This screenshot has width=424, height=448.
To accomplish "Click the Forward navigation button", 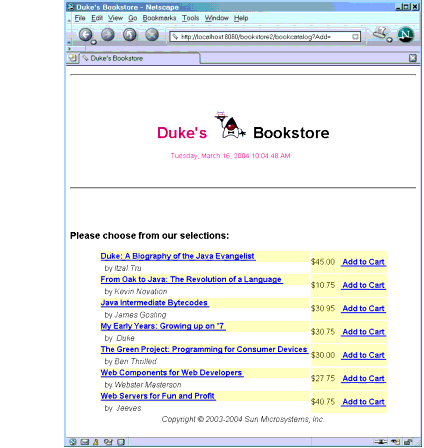I will tap(108, 35).
